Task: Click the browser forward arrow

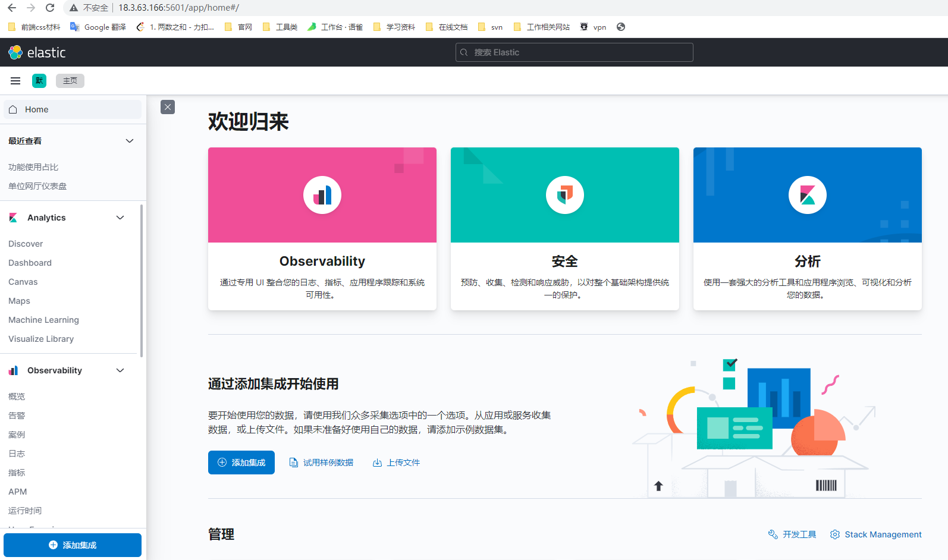Action: point(31,8)
